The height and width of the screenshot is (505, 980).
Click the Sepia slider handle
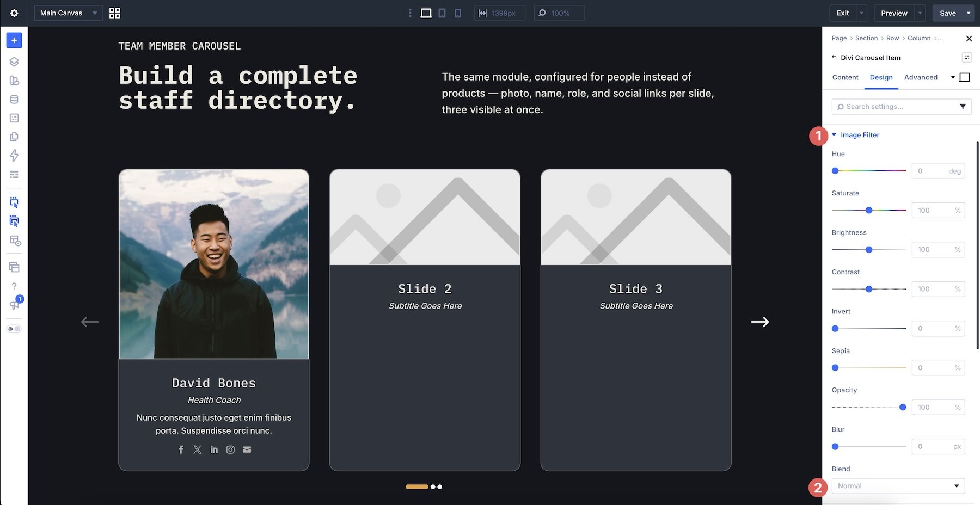click(x=835, y=368)
